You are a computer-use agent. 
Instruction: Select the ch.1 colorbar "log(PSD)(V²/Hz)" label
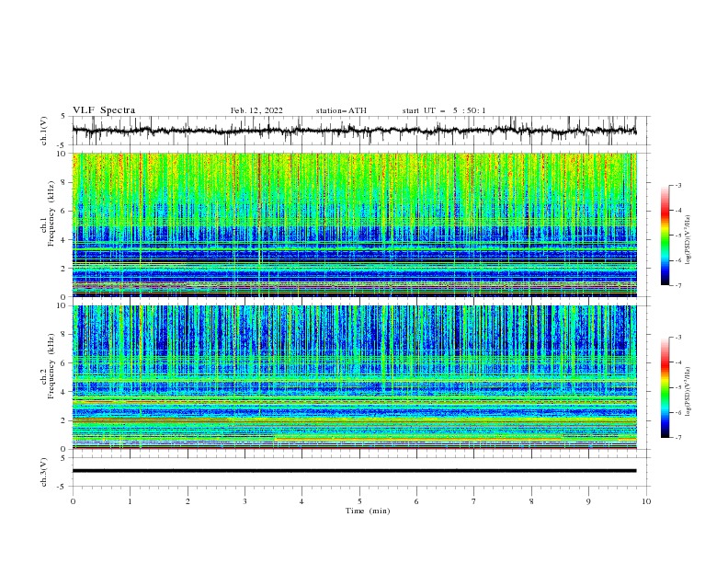click(688, 239)
